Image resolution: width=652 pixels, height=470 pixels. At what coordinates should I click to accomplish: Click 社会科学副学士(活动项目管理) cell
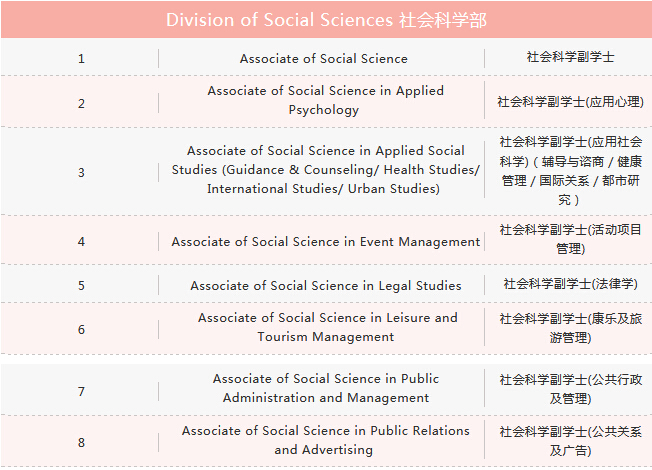[570, 239]
